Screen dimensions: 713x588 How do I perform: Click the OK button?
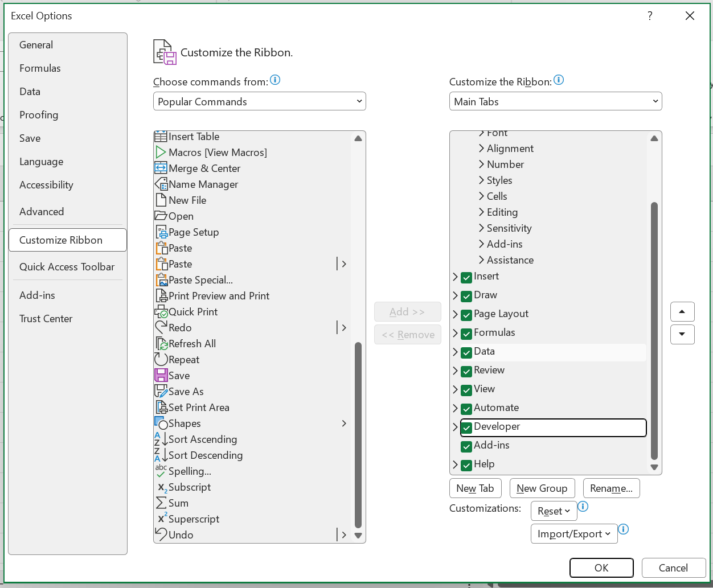point(601,568)
